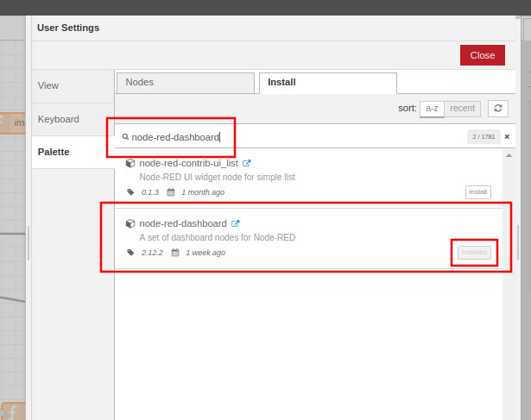
Task: Click the 2 / 1781 result count
Action: (x=484, y=136)
